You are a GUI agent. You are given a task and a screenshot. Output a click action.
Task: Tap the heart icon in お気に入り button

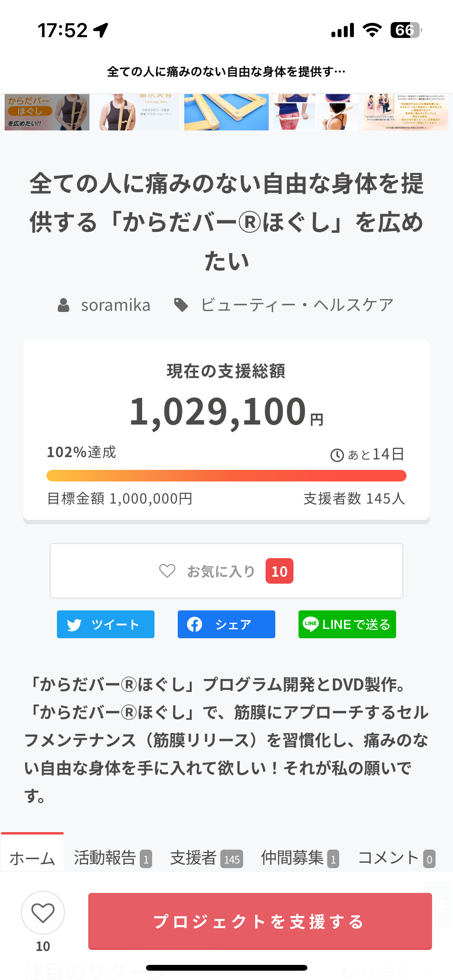coord(167,571)
